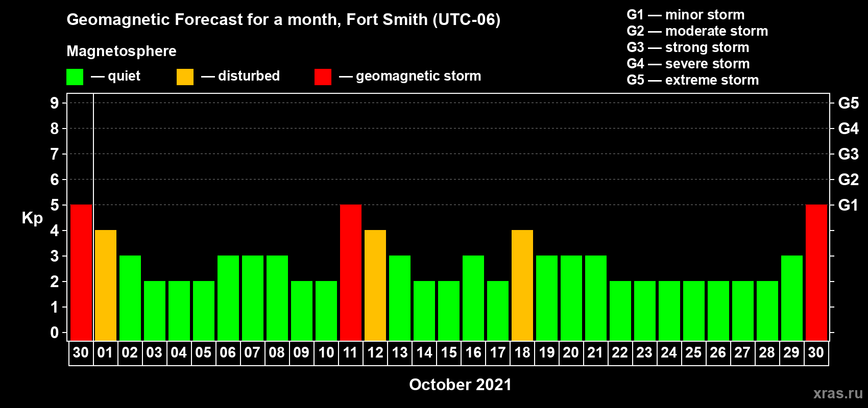Click the orange disturbed legend swatch
The height and width of the screenshot is (408, 868).
click(x=185, y=77)
